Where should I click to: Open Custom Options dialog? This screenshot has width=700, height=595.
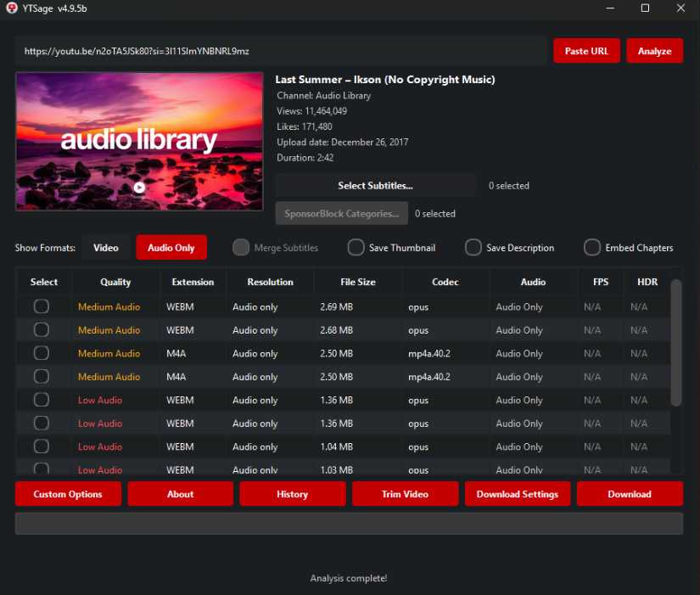[x=68, y=494]
